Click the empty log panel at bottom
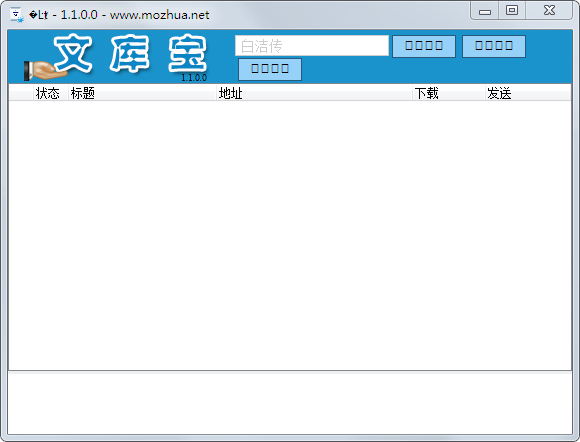 pyautogui.click(x=290, y=404)
